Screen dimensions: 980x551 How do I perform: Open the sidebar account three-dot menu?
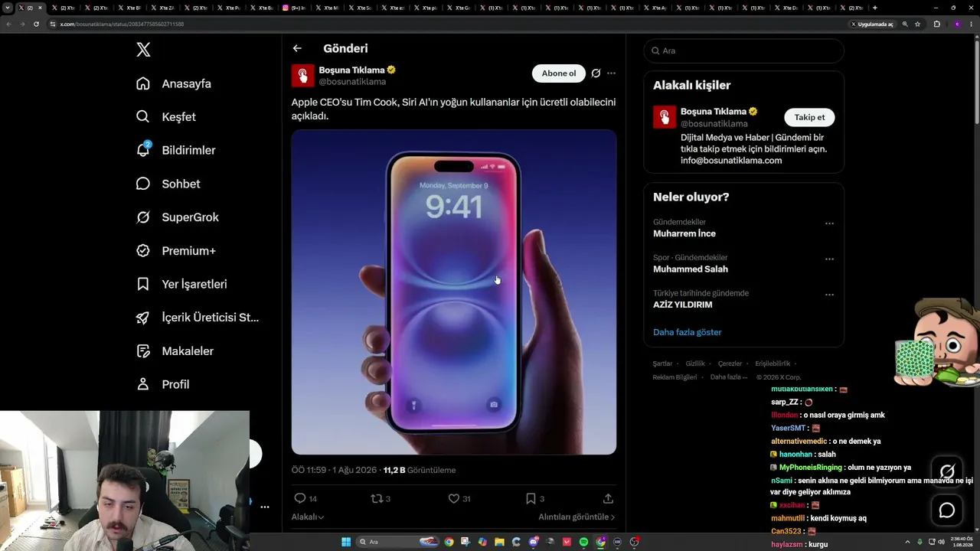(x=265, y=507)
